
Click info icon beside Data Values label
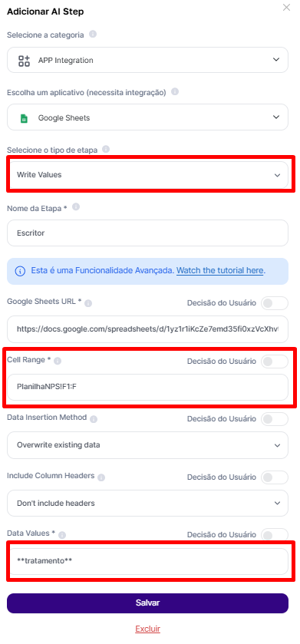[62, 535]
